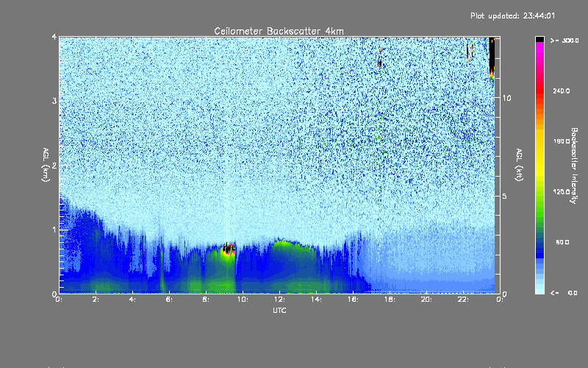Click the "<= 0.0" colorbar value
This screenshot has height=368, width=588.
click(564, 292)
